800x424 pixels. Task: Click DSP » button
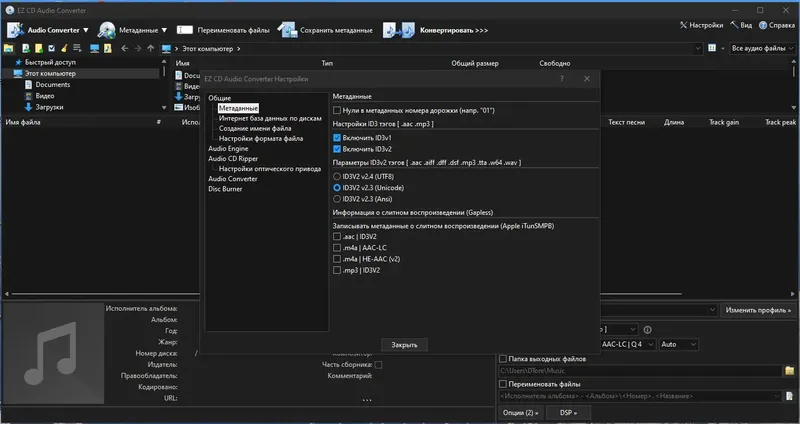tap(568, 412)
